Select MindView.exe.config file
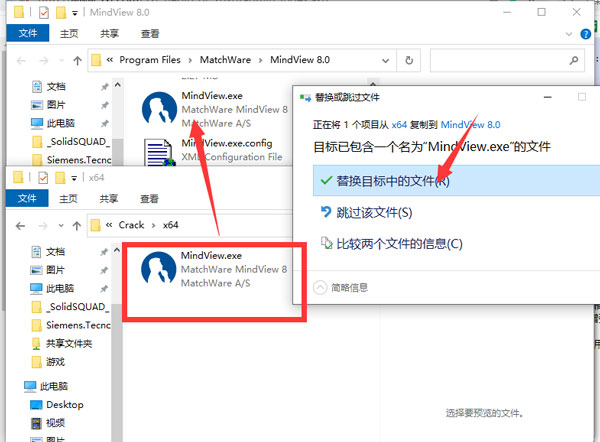Screen dimensions: 600x442 [x=214, y=150]
